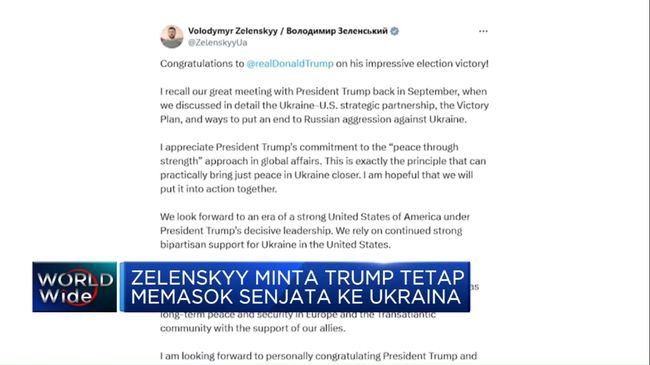Click the World Wide program logo
The height and width of the screenshot is (365, 650).
click(x=75, y=287)
